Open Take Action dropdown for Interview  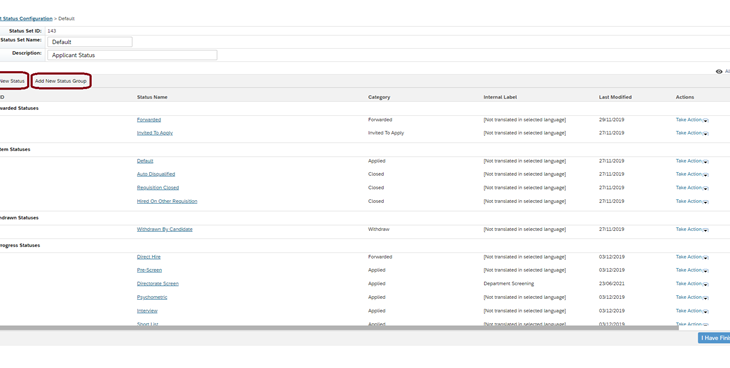692,310
